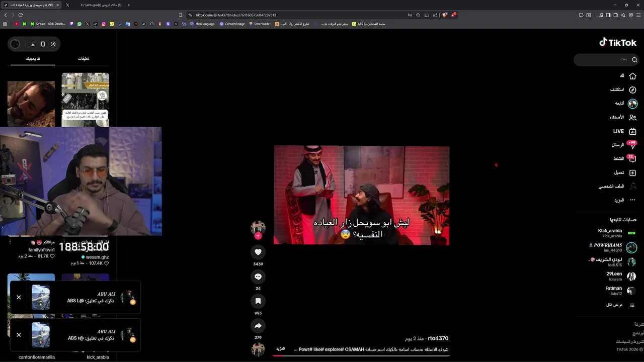Click the playing video frame
This screenshot has height=362, width=644.
click(x=361, y=195)
